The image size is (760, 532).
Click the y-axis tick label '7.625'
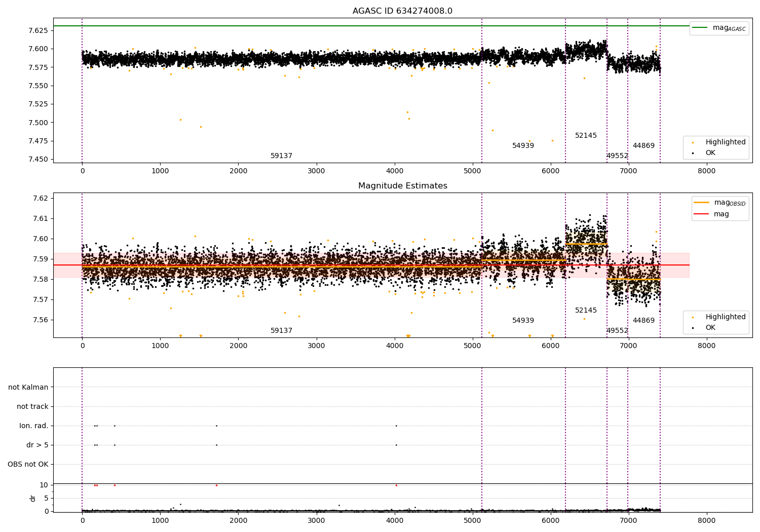coord(39,30)
